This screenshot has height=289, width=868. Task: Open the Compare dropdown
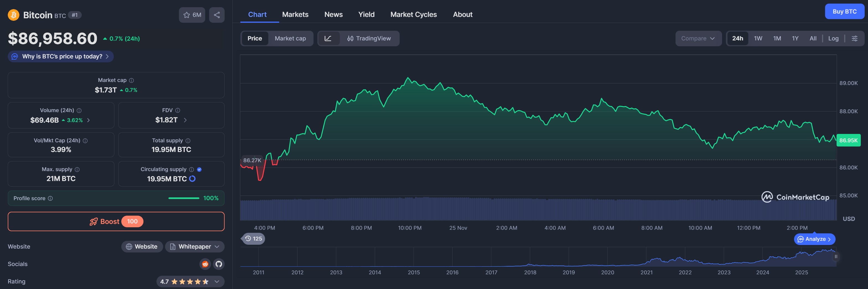click(x=698, y=38)
